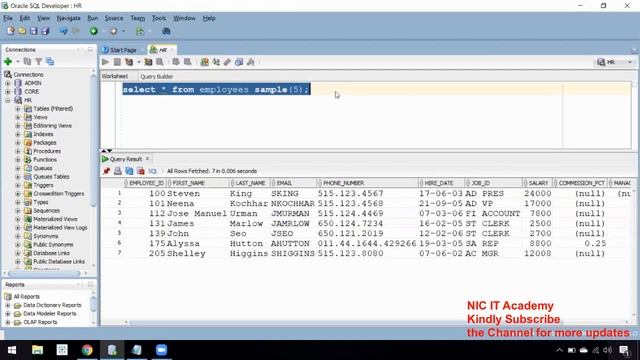
Task: Select the OLAP Reports tree item
Action: (x=40, y=322)
